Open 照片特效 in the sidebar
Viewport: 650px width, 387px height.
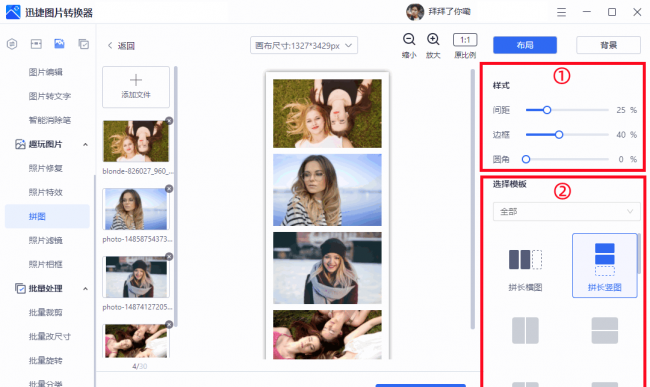(x=46, y=192)
